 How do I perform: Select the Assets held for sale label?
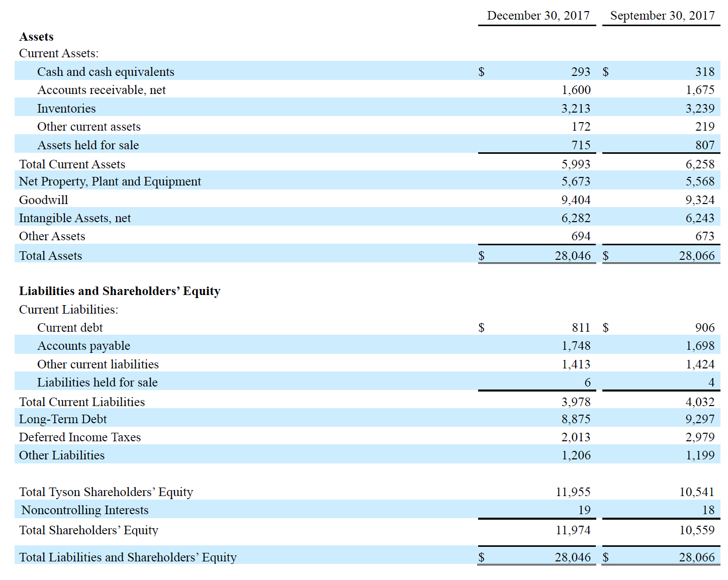pyautogui.click(x=88, y=145)
